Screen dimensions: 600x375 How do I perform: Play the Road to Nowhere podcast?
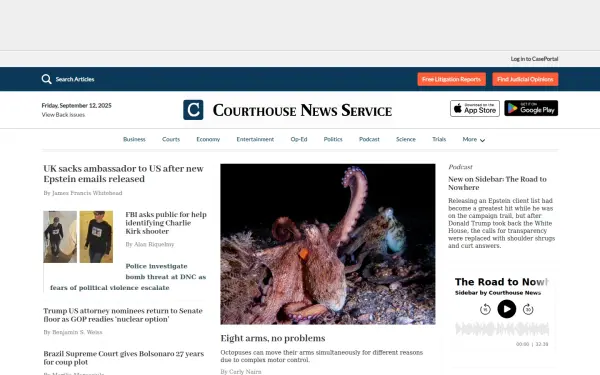coord(507,309)
